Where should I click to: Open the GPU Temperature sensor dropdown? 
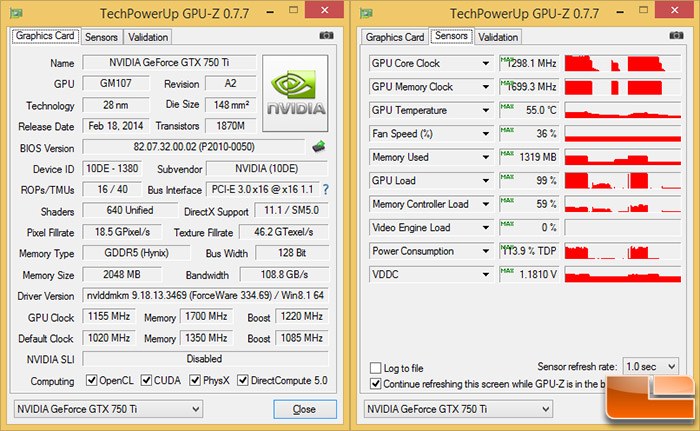tap(486, 110)
